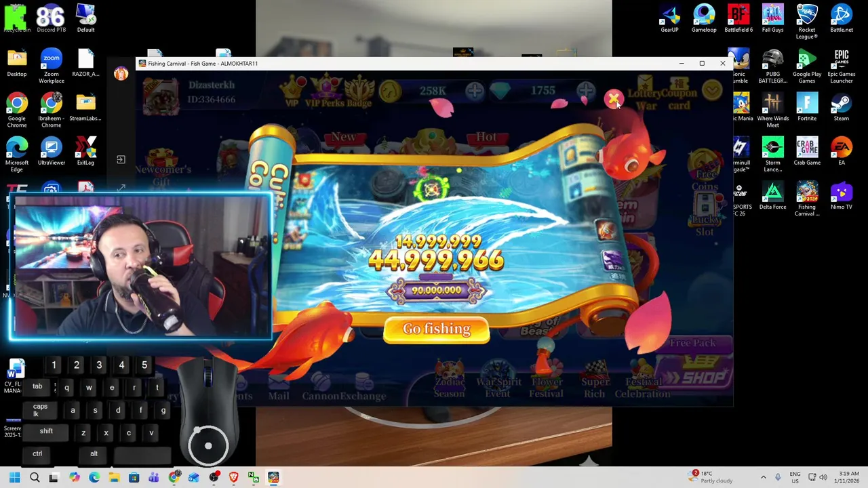Open Flower Festival event

[547, 380]
